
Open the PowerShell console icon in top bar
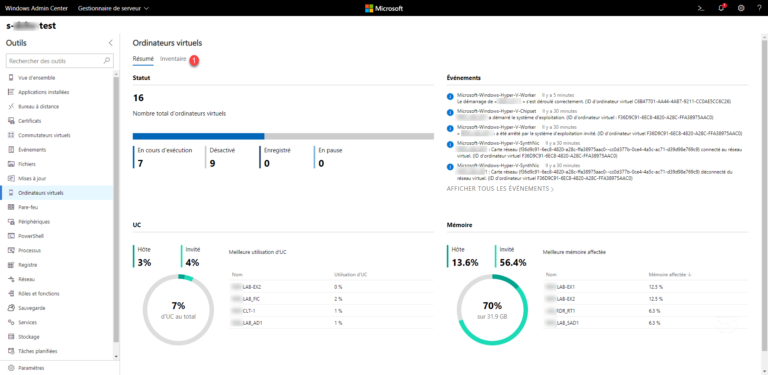coord(701,8)
